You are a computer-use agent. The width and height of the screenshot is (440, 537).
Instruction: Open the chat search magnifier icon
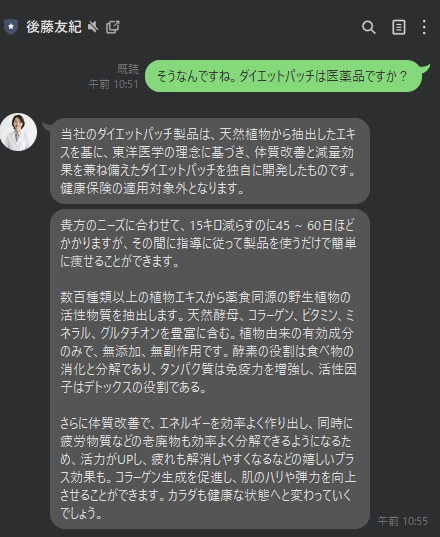click(x=369, y=27)
